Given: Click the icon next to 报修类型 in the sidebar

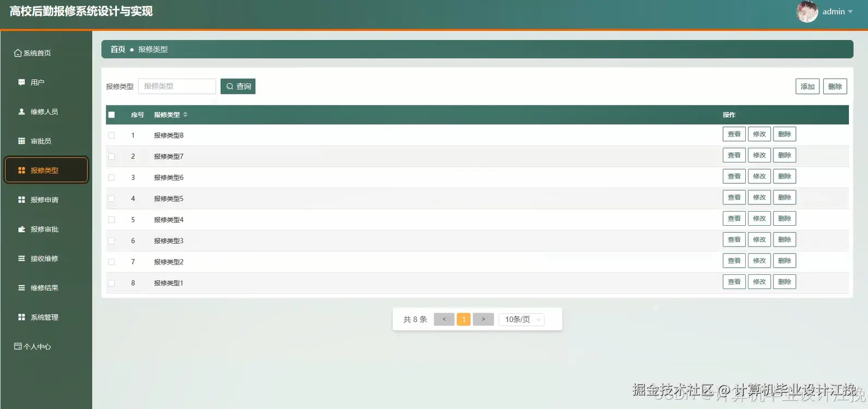Looking at the screenshot, I should coord(22,171).
